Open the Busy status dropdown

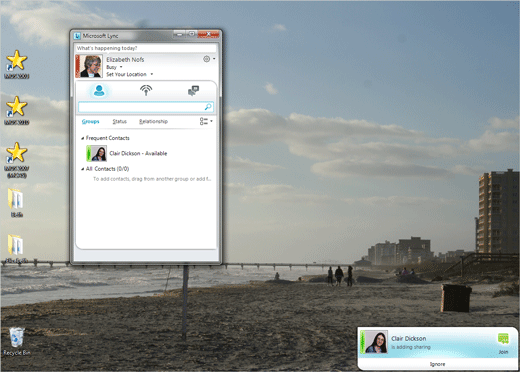pyautogui.click(x=114, y=67)
